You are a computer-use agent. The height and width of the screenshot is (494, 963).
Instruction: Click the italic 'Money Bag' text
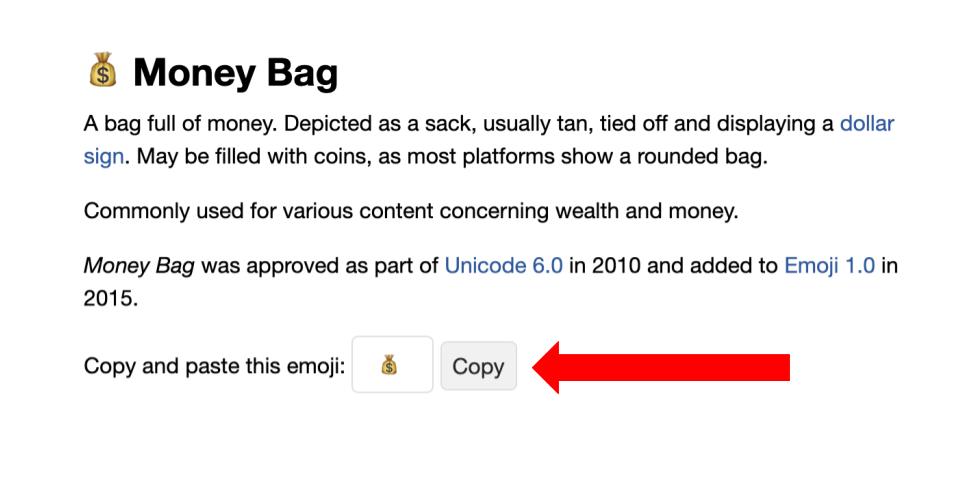click(139, 265)
